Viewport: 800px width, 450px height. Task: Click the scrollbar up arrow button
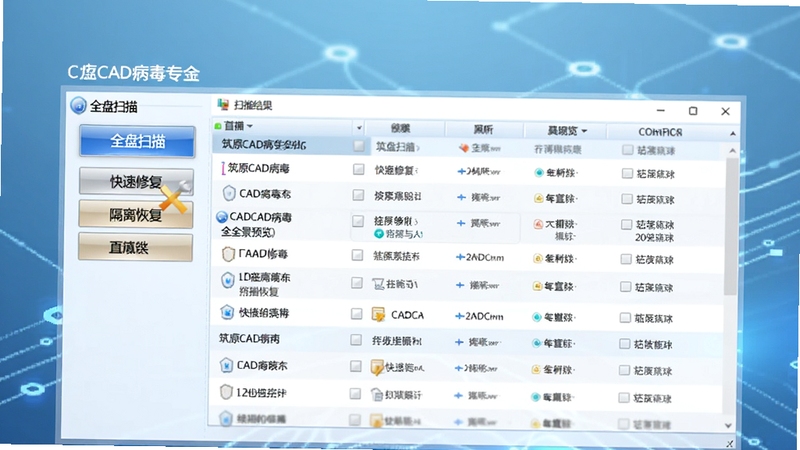click(x=732, y=151)
